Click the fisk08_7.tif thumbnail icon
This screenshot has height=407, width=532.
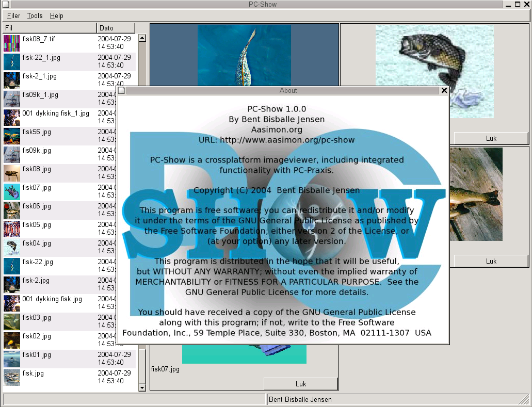point(12,43)
